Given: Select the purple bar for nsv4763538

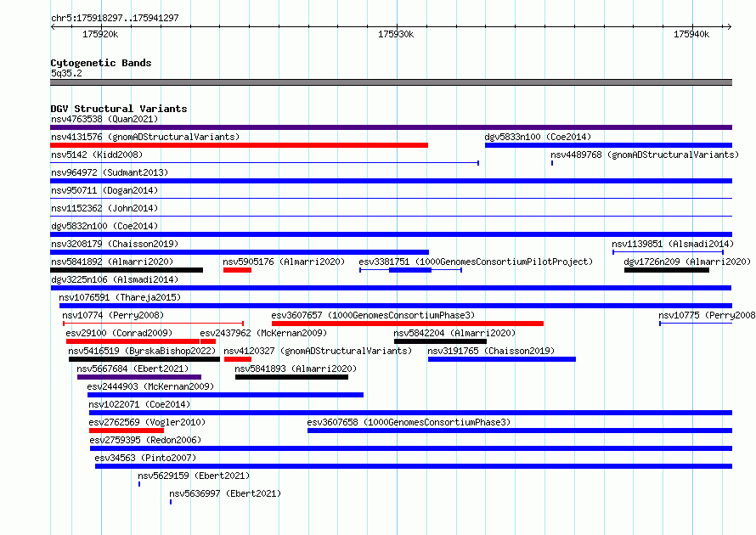Looking at the screenshot, I should click(391, 127).
